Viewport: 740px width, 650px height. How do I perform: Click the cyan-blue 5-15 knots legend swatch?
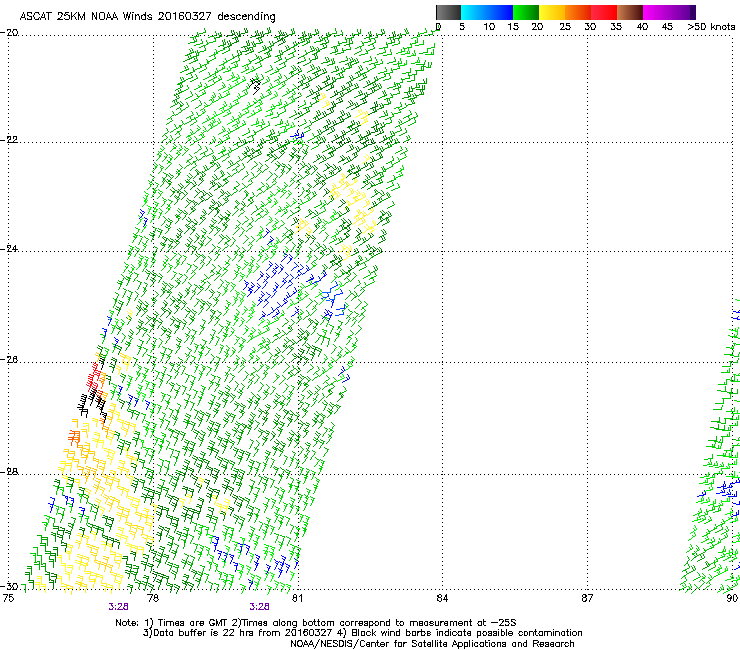[487, 12]
